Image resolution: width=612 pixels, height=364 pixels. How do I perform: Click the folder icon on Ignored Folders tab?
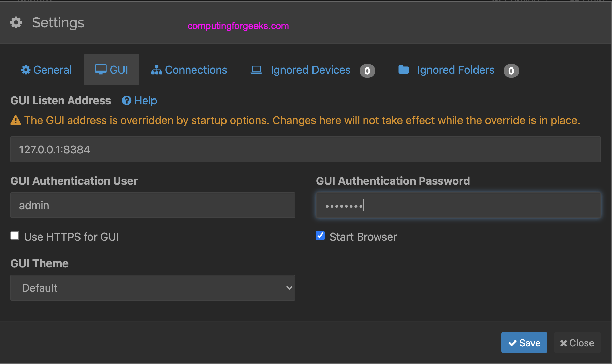click(x=404, y=70)
